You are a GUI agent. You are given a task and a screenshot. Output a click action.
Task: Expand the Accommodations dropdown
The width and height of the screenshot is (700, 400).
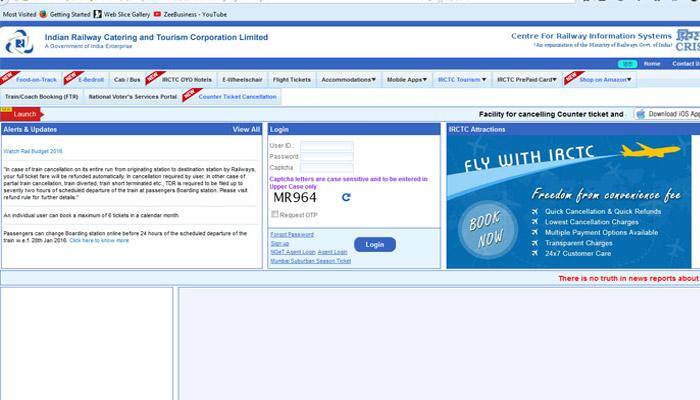349,79
